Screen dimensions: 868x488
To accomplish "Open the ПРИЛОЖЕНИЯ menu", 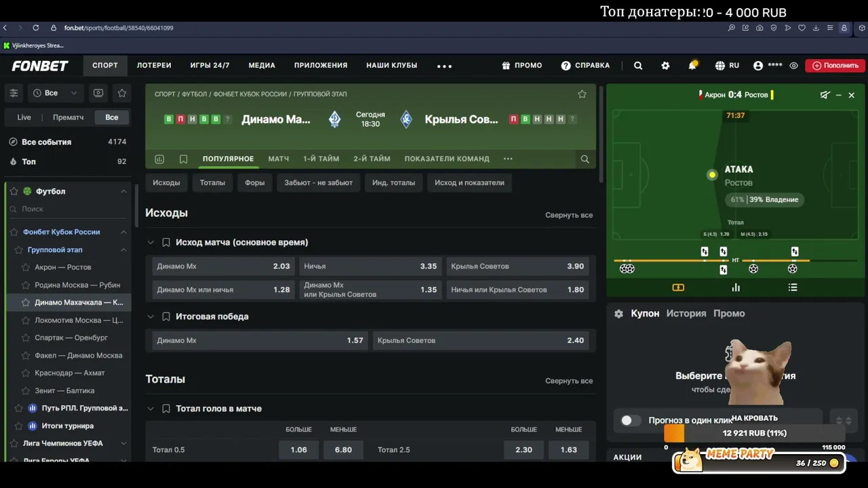I will point(321,66).
